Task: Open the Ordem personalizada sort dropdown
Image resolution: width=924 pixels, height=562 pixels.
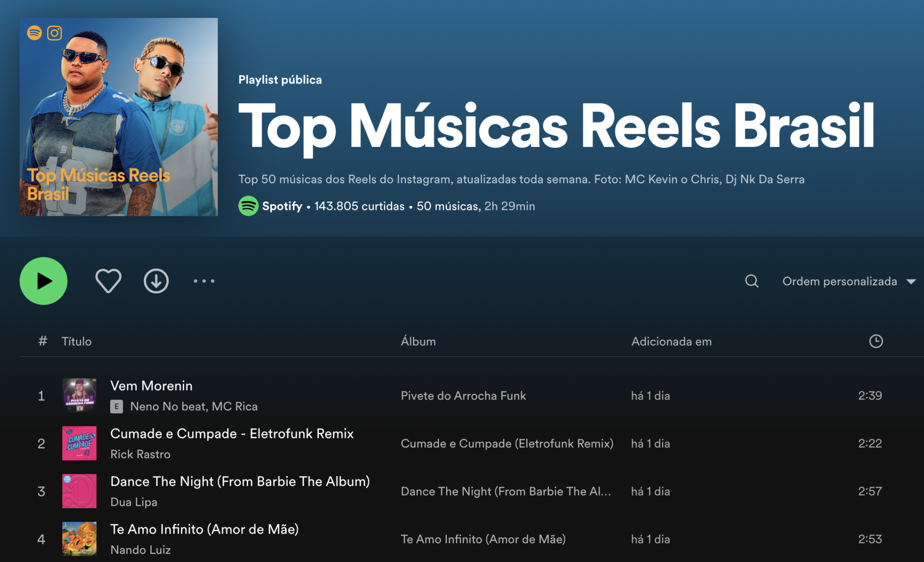Action: point(840,281)
